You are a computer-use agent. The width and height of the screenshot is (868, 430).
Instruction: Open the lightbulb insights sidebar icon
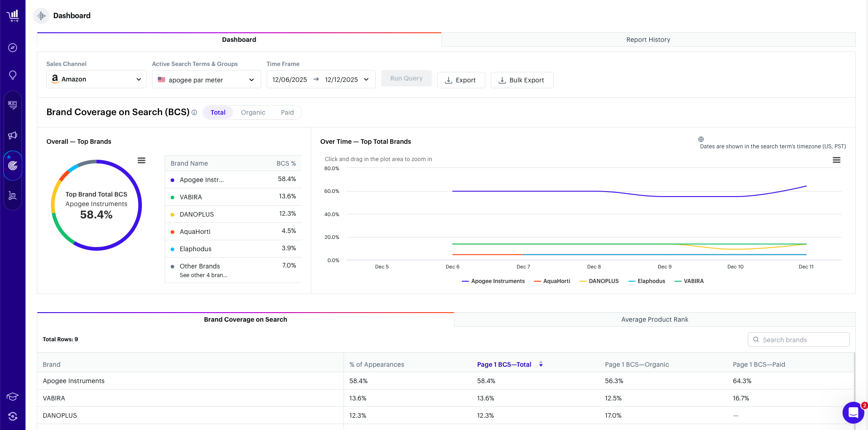pos(13,75)
